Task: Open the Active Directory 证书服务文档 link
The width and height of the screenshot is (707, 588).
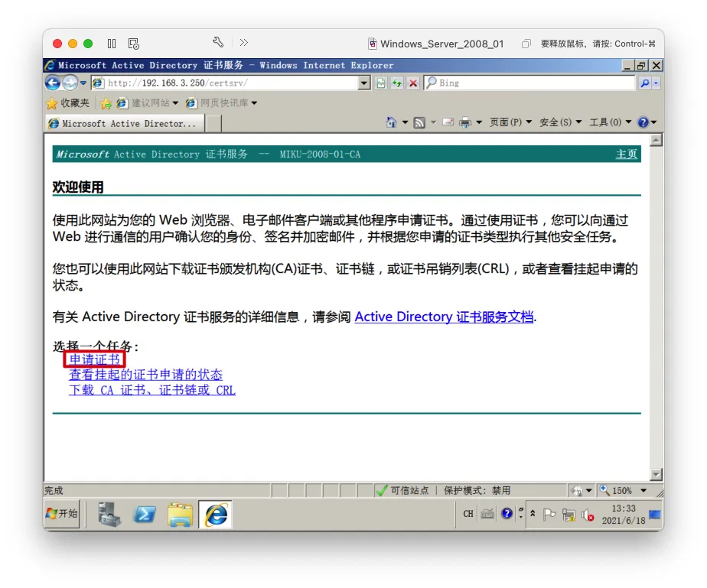Action: tap(444, 317)
